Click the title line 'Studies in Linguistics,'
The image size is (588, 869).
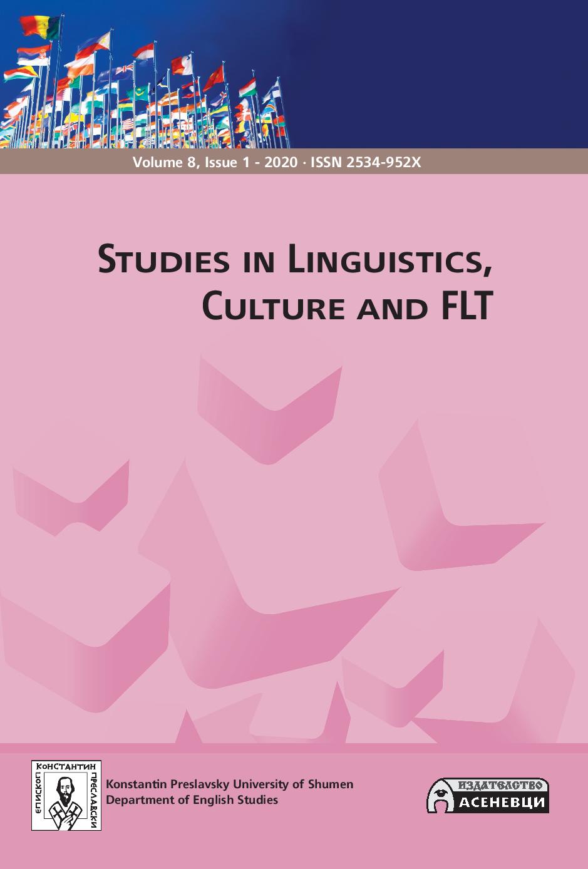tap(294, 260)
